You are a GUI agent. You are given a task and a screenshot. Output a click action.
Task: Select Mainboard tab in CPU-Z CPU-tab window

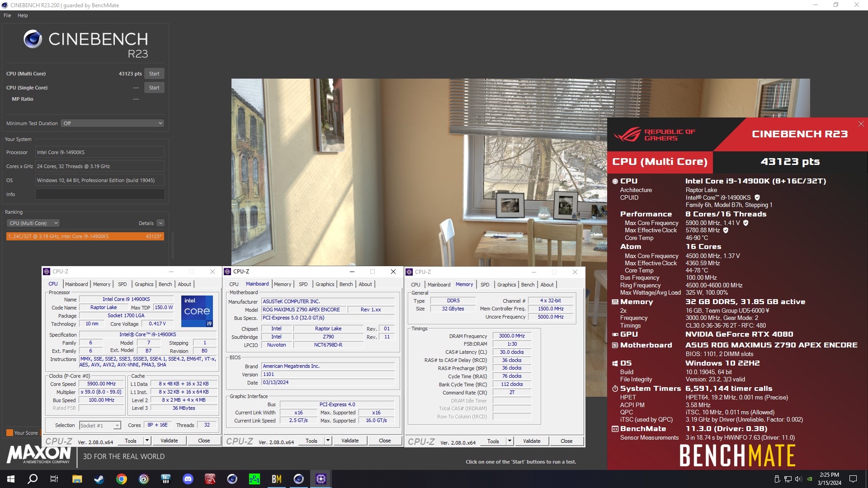point(76,284)
